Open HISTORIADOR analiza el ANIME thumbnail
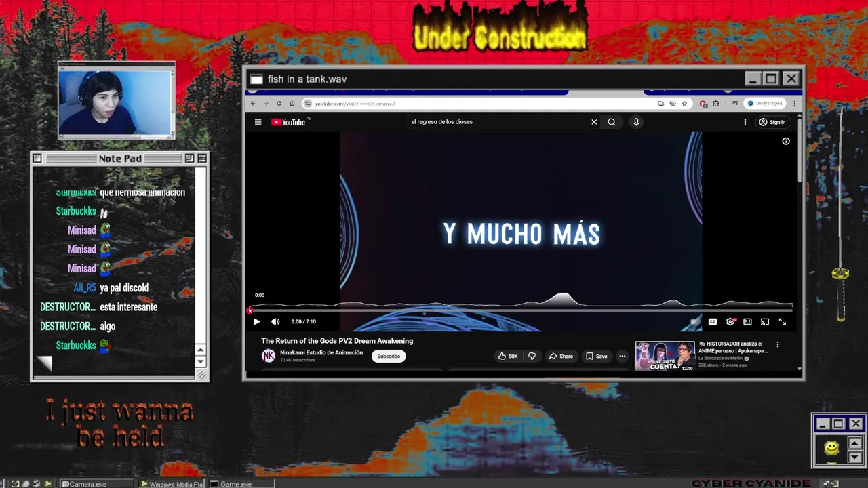Viewport: 868px width, 488px height. [x=665, y=356]
